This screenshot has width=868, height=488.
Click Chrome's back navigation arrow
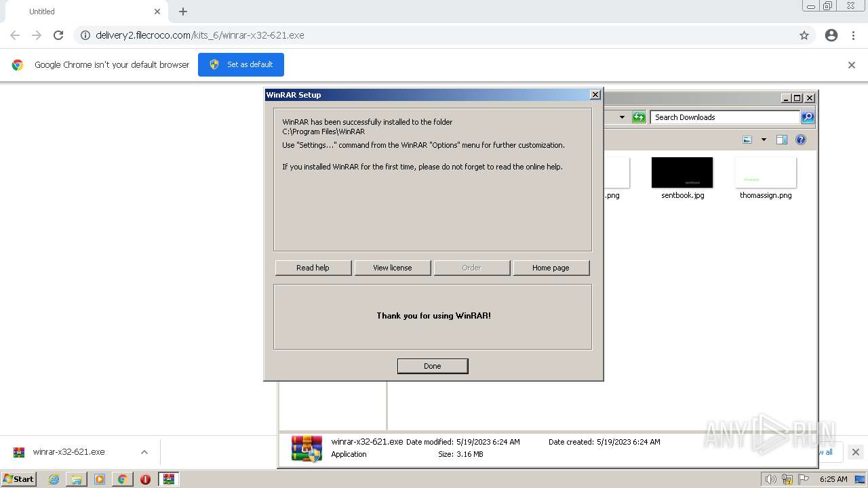(15, 35)
